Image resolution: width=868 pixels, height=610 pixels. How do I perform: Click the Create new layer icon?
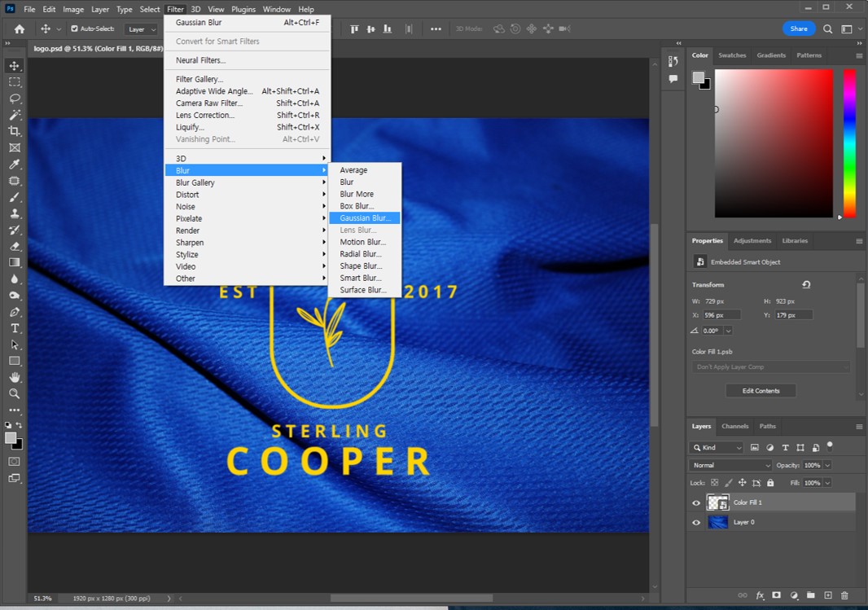(x=828, y=595)
